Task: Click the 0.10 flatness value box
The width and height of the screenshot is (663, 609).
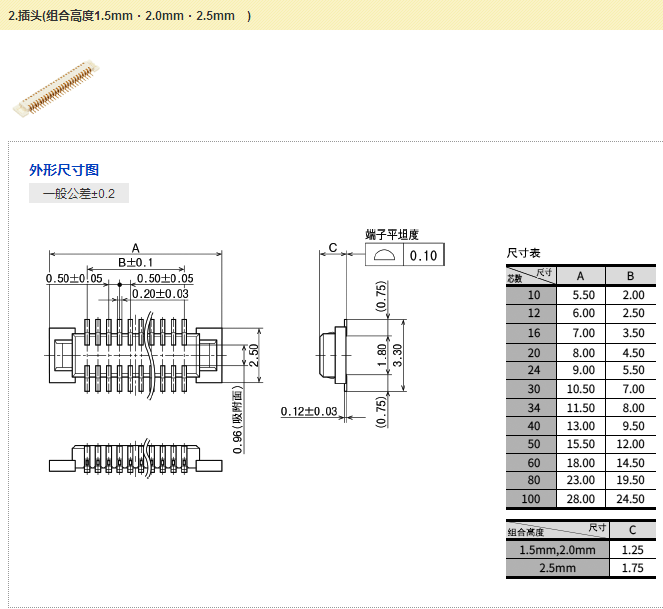Action: pyautogui.click(x=424, y=255)
